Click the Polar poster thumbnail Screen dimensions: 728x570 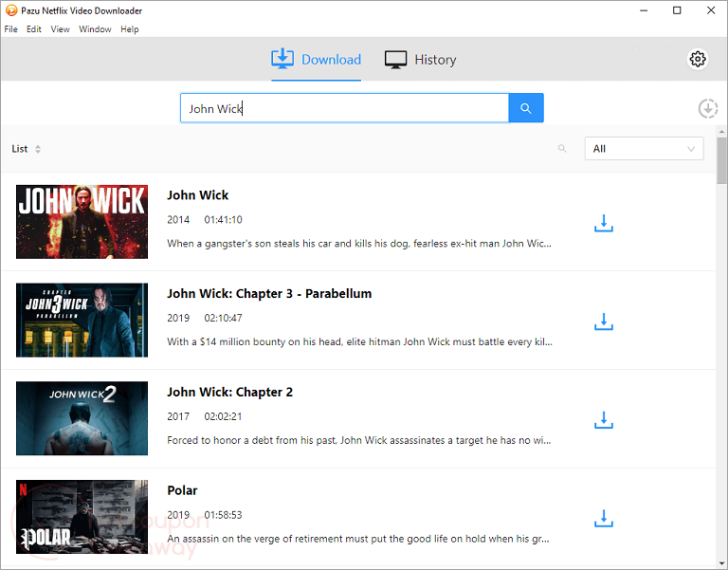[82, 517]
